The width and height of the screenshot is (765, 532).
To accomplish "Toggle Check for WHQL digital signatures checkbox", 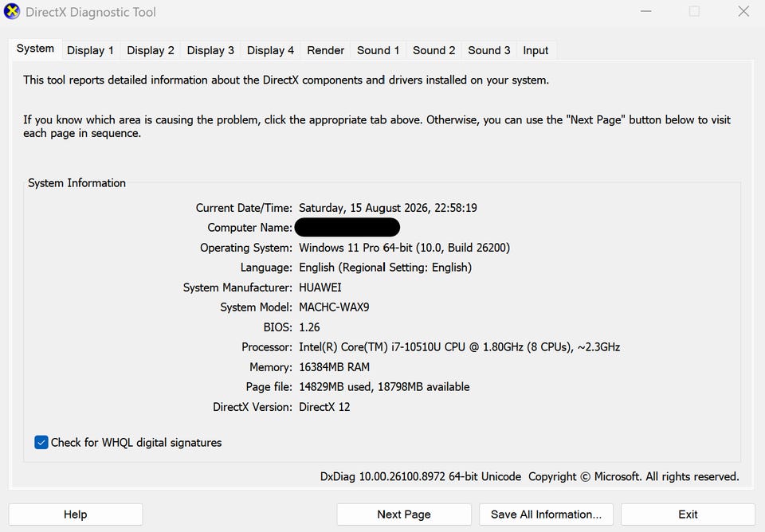I will (x=41, y=442).
